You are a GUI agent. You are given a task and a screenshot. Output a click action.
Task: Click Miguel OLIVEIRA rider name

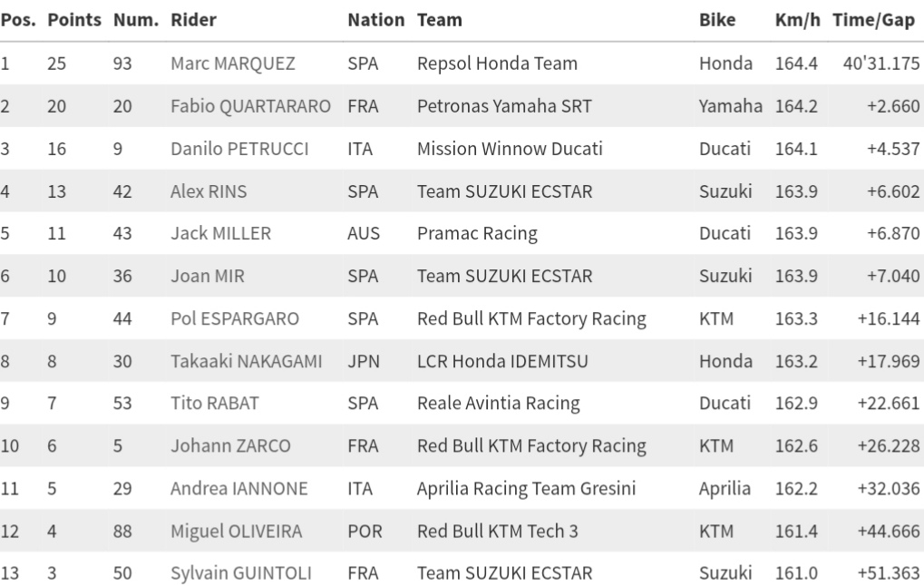237,531
